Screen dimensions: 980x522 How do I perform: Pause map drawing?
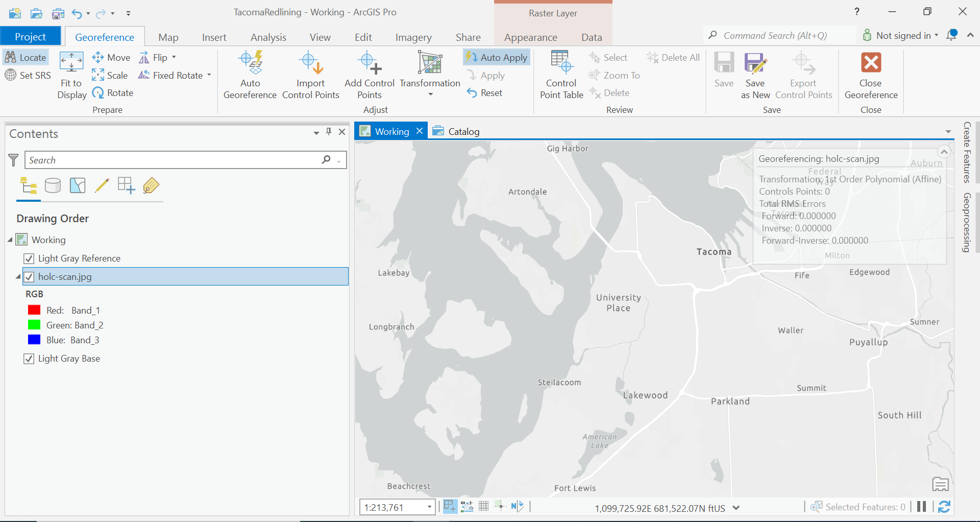(x=921, y=507)
